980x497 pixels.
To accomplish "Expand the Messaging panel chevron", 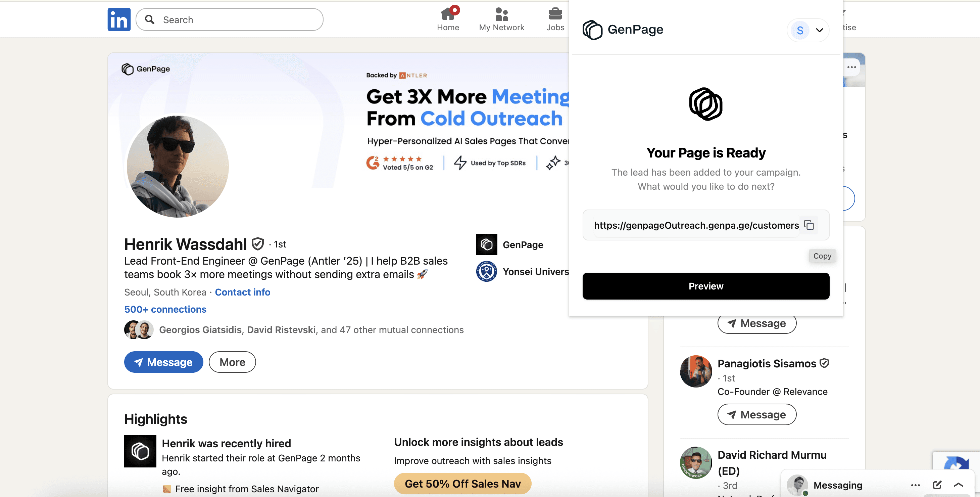I will coord(958,485).
